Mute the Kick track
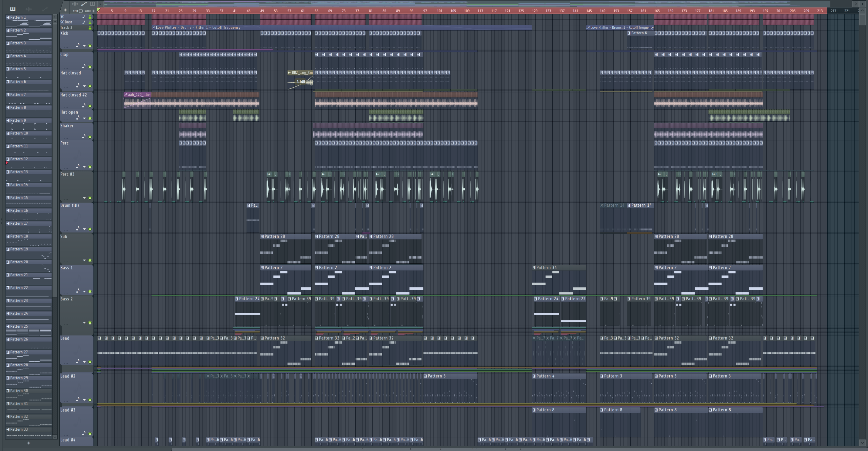 pyautogui.click(x=90, y=46)
